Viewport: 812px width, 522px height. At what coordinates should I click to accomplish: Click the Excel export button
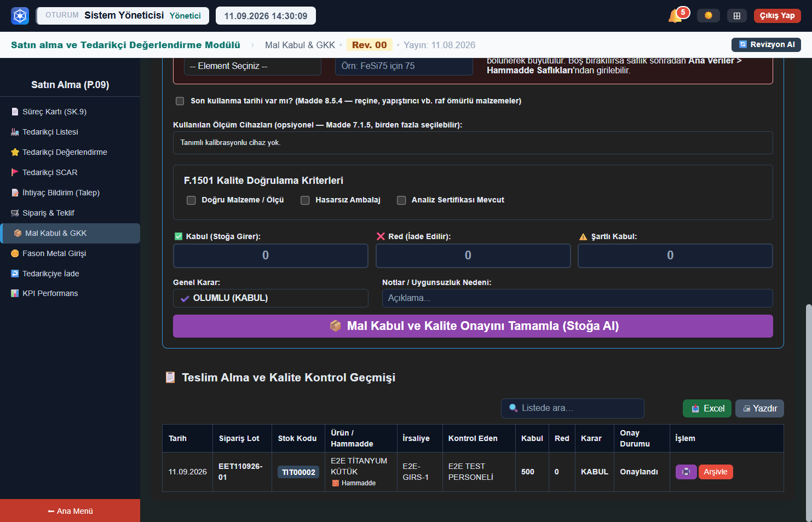coord(707,409)
